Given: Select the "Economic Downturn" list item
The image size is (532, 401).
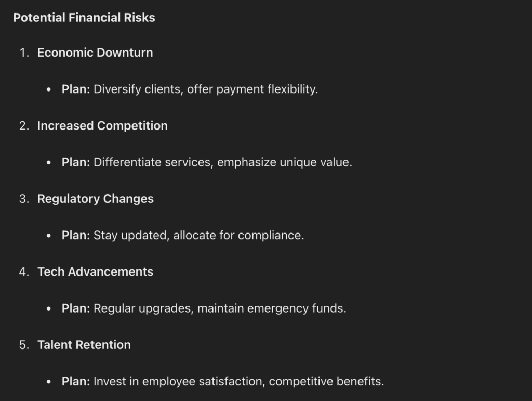Looking at the screenshot, I should pyautogui.click(x=95, y=53).
